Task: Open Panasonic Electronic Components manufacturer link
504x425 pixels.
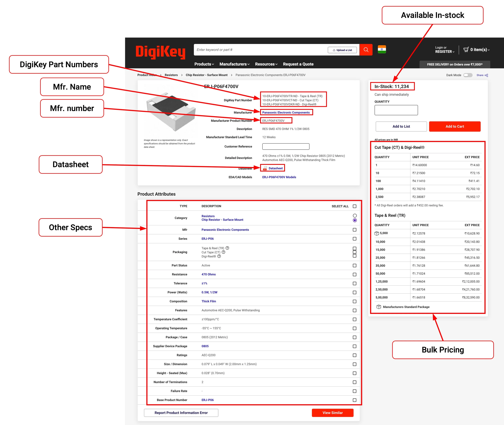Action: pos(286,112)
